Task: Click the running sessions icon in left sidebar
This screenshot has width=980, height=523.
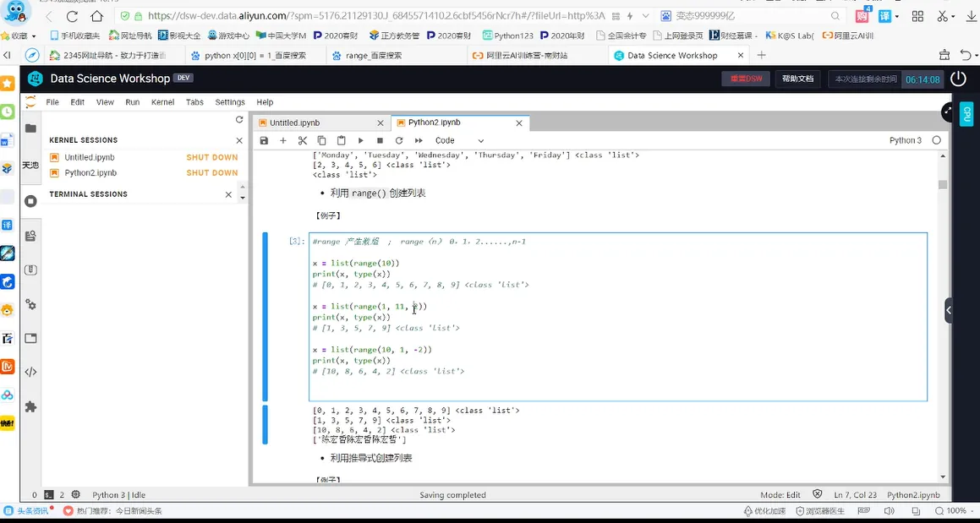Action: coord(30,201)
